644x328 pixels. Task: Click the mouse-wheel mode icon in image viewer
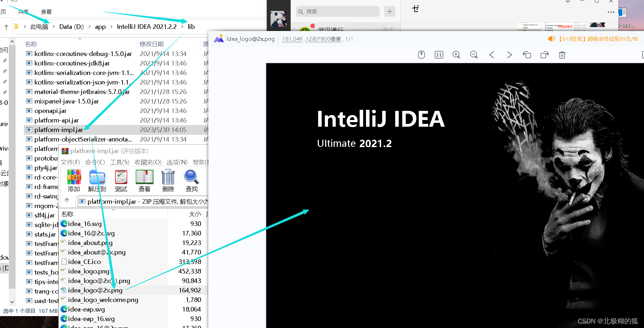click(x=421, y=55)
